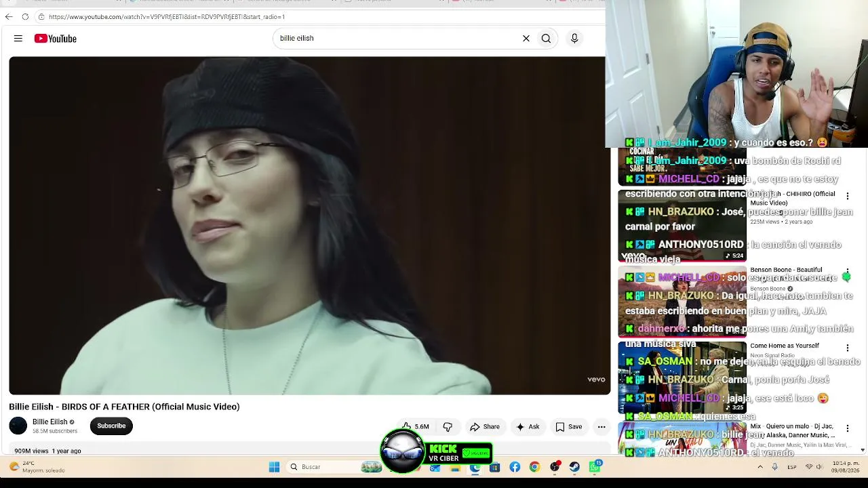Start voice search with the microphone

point(574,39)
